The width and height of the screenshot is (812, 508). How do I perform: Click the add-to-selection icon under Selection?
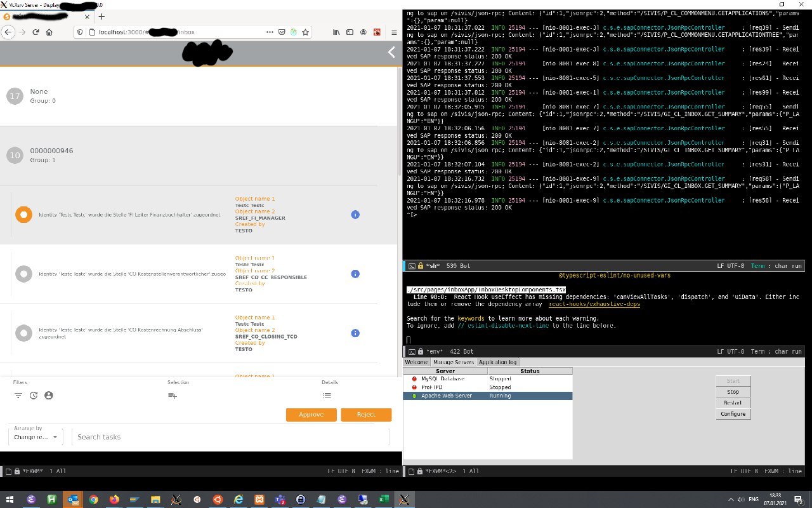click(172, 396)
